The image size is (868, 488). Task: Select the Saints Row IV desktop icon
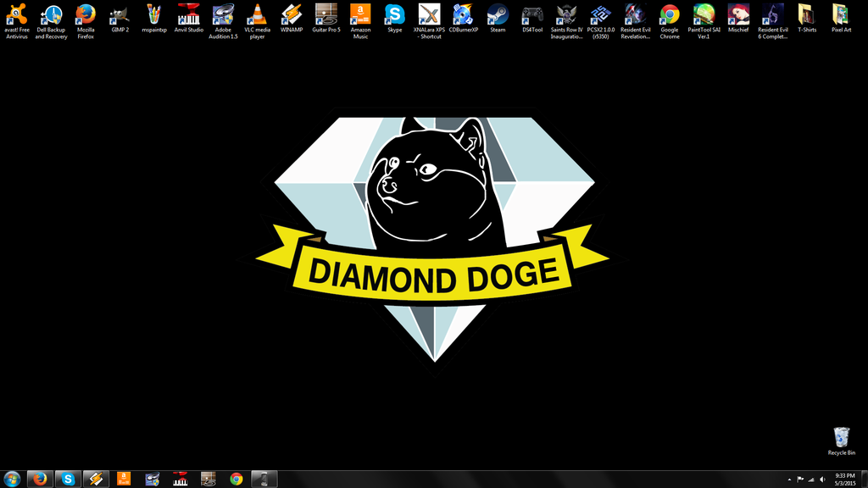point(566,21)
